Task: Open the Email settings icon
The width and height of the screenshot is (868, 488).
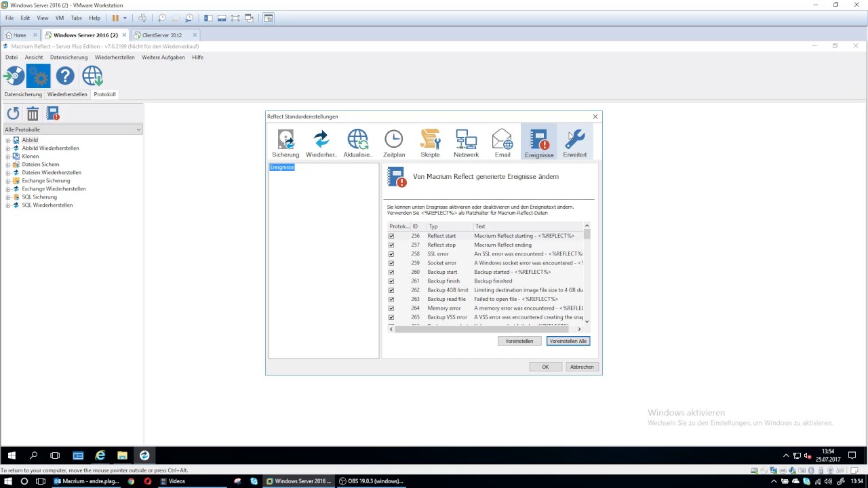Action: [502, 142]
